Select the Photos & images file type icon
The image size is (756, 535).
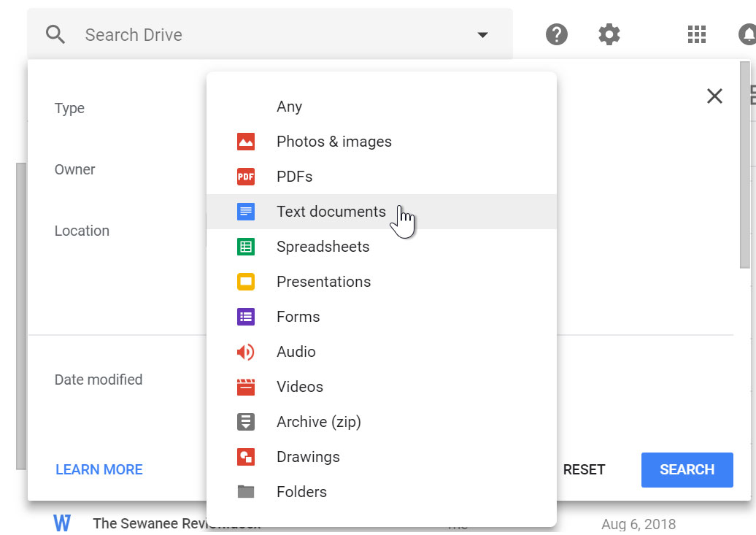247,141
